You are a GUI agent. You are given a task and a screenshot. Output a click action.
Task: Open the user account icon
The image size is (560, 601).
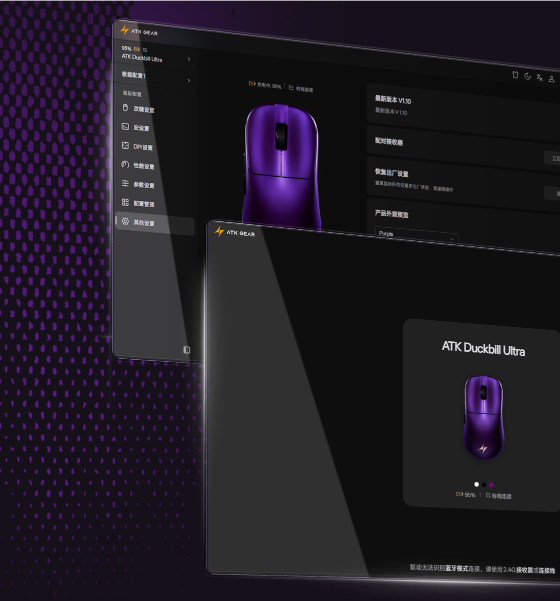[x=552, y=79]
